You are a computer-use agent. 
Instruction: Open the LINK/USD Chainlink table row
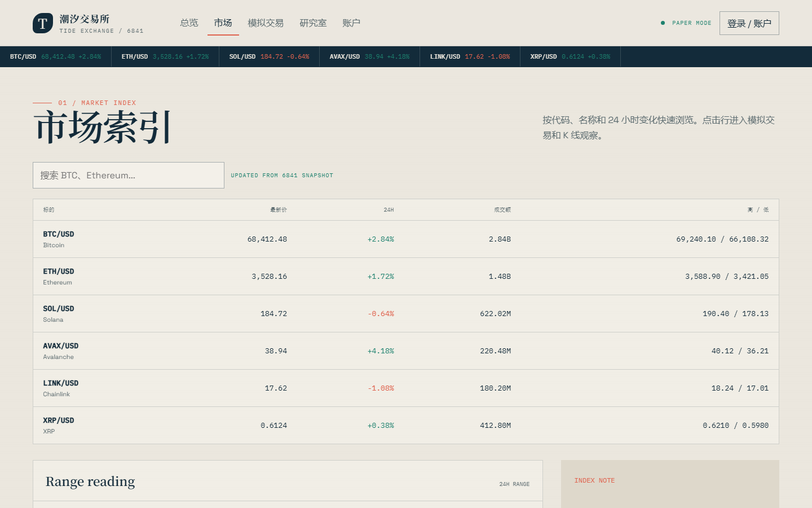click(x=406, y=388)
